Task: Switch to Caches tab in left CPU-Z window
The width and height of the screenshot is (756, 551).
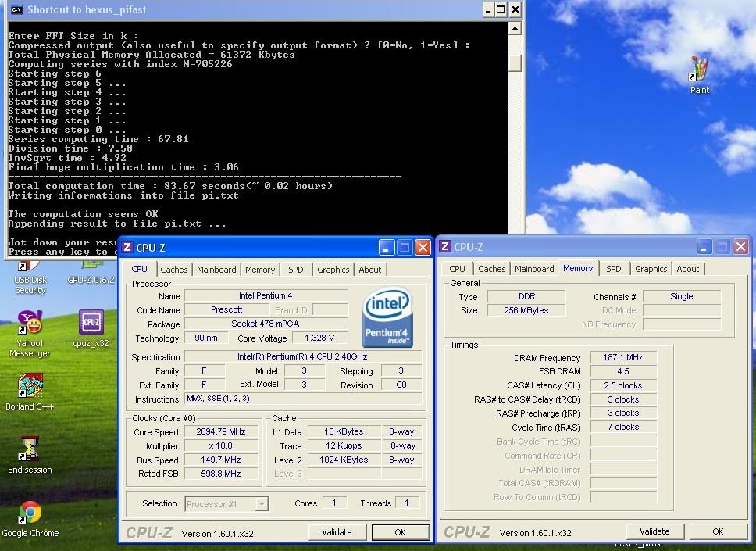Action: (x=173, y=269)
